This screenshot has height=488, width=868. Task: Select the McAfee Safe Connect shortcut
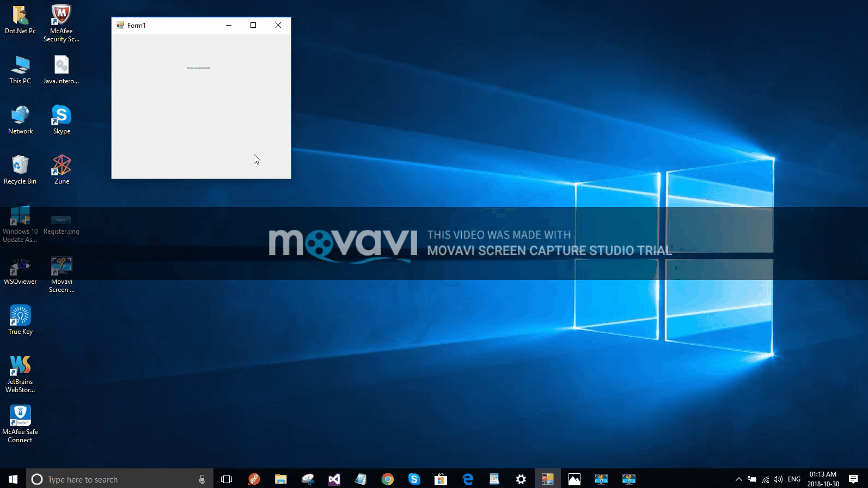[20, 424]
